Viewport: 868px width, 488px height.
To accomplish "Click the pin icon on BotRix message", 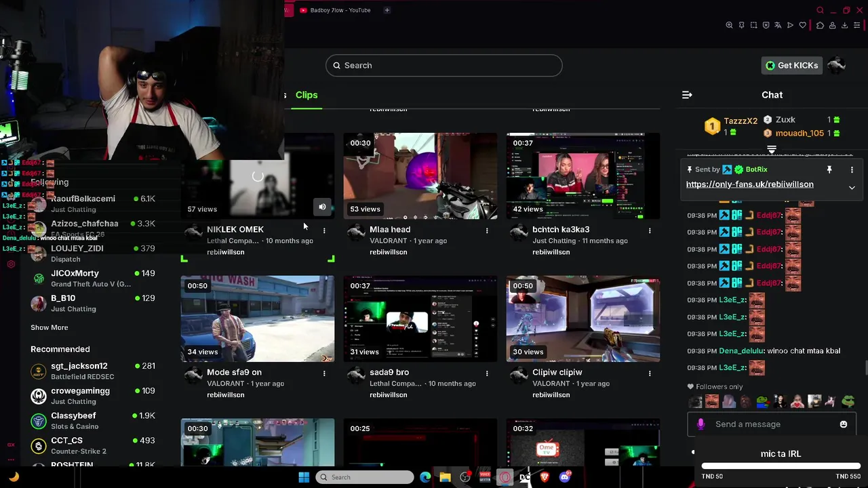I will click(x=829, y=169).
